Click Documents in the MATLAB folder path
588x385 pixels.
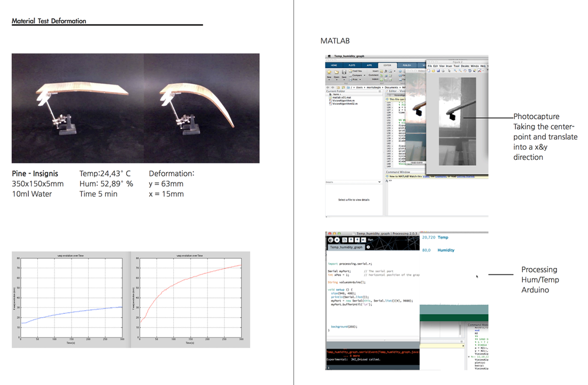pos(391,88)
